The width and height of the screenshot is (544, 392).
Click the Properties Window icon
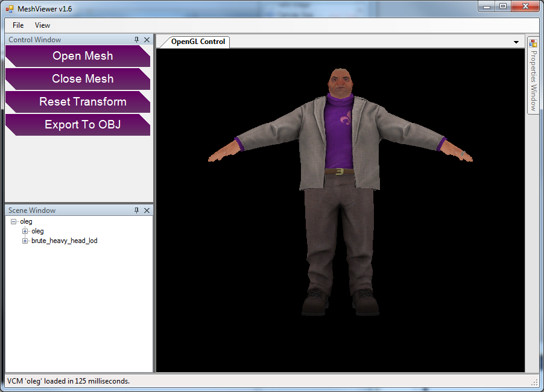533,43
